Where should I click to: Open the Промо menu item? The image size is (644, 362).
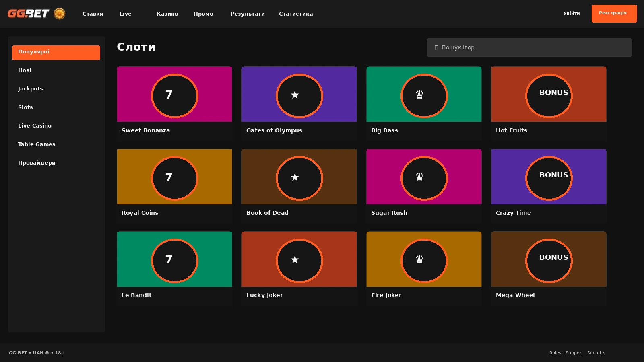click(203, 14)
